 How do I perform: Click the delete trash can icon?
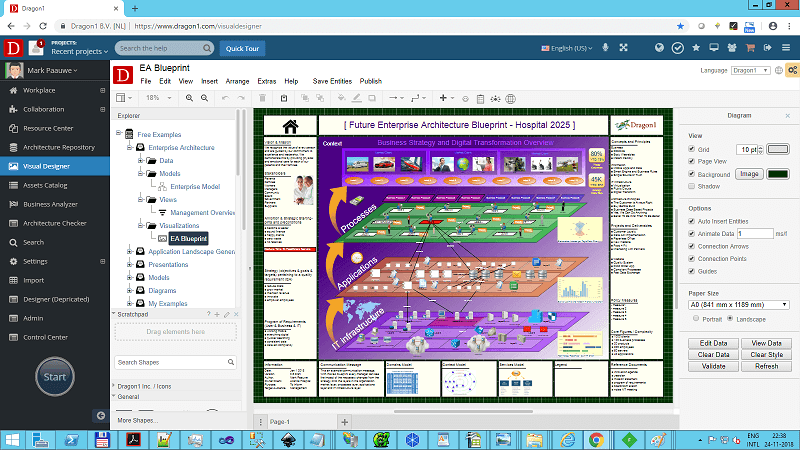[x=263, y=98]
